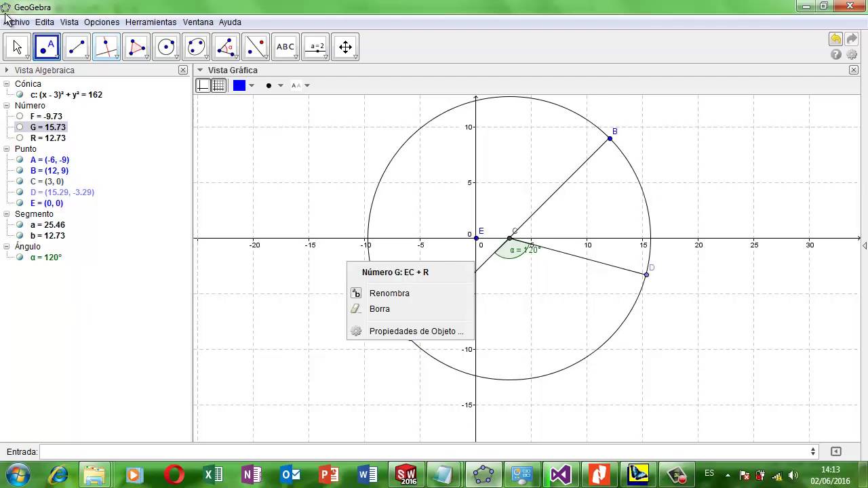Click the input help icon beside Entrada

[x=835, y=451]
